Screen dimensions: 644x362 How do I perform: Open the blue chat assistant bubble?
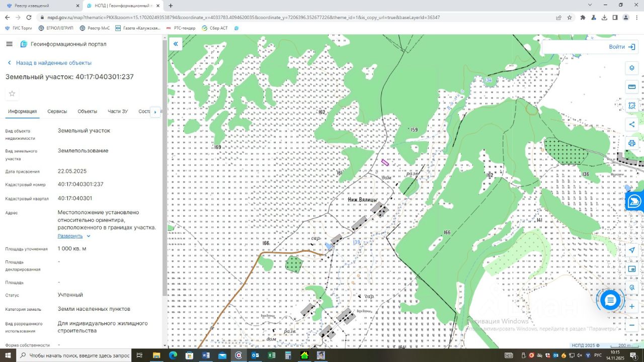point(610,300)
